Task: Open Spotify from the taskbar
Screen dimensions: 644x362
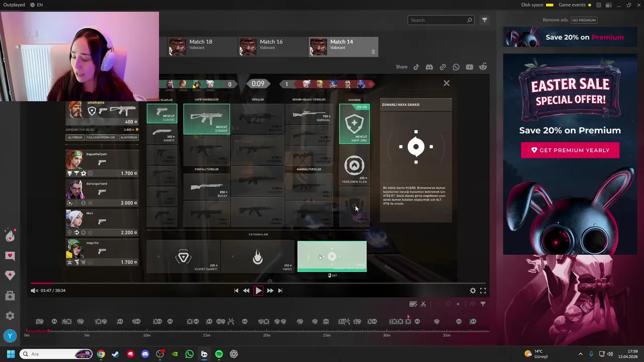Action: (x=219, y=354)
